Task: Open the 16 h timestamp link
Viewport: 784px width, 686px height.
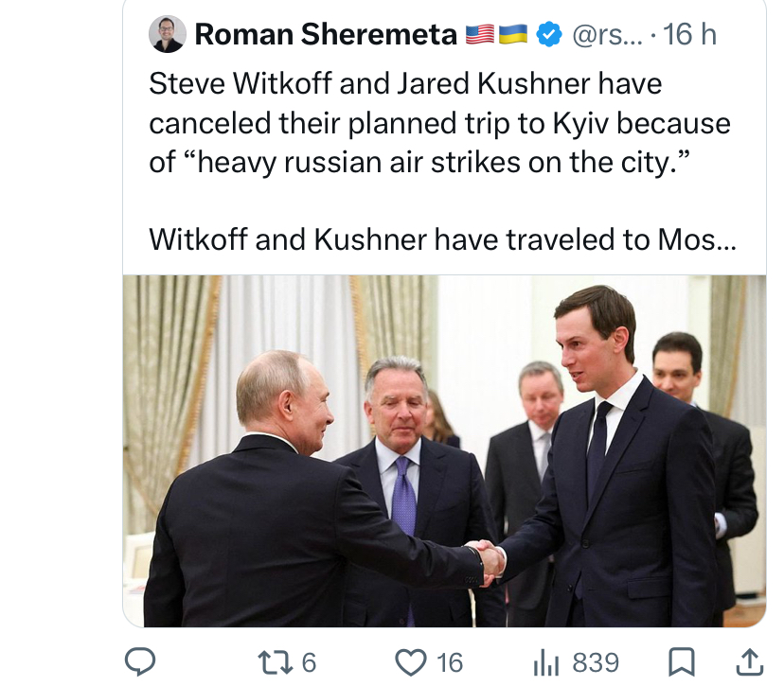Action: (689, 34)
